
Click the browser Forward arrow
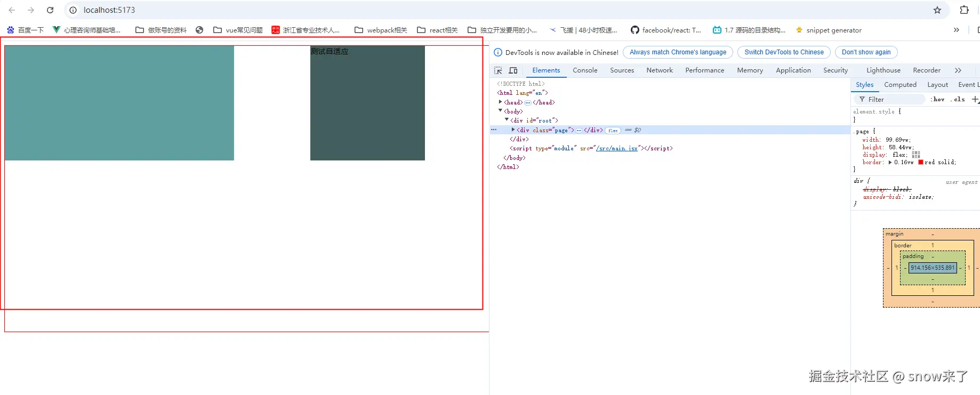(31, 10)
